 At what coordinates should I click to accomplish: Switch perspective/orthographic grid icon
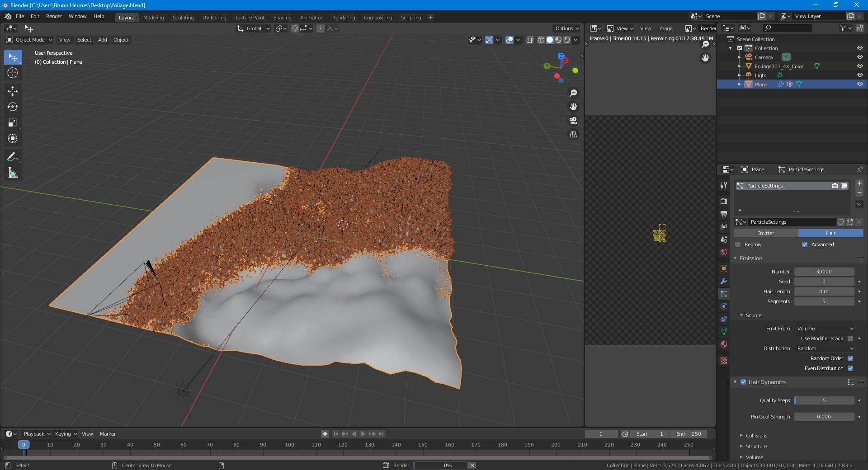573,135
